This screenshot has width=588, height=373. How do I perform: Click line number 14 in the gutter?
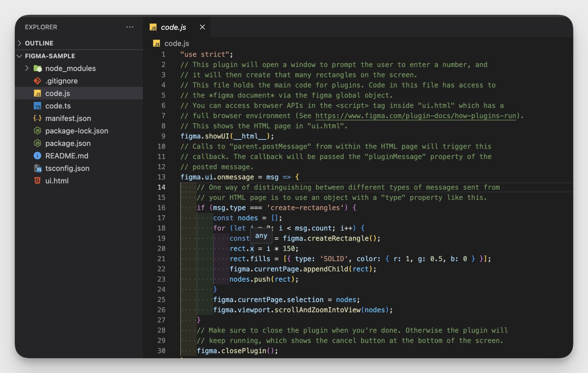coord(161,187)
